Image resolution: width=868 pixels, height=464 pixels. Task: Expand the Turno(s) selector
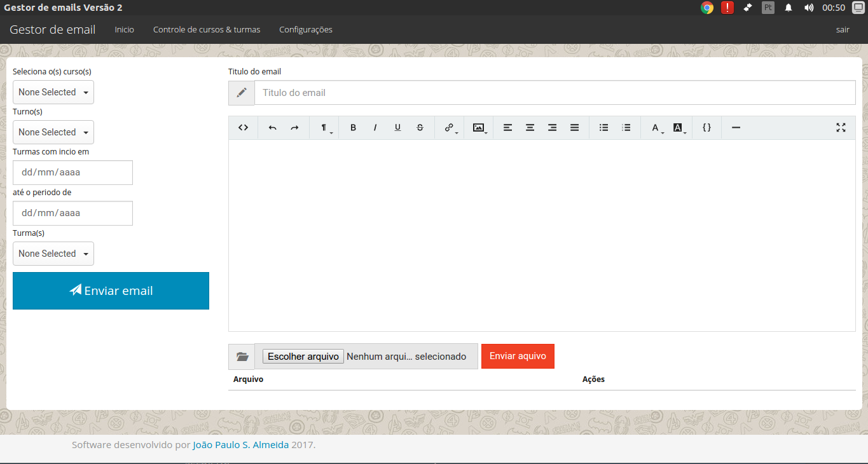coord(53,132)
